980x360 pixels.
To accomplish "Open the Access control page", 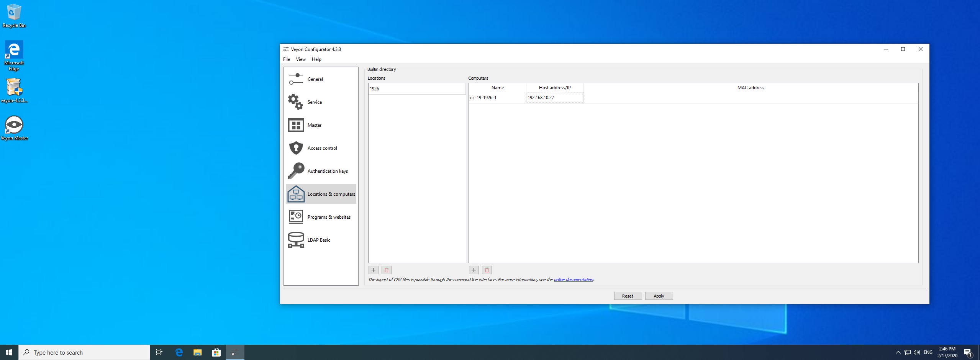I will 321,148.
